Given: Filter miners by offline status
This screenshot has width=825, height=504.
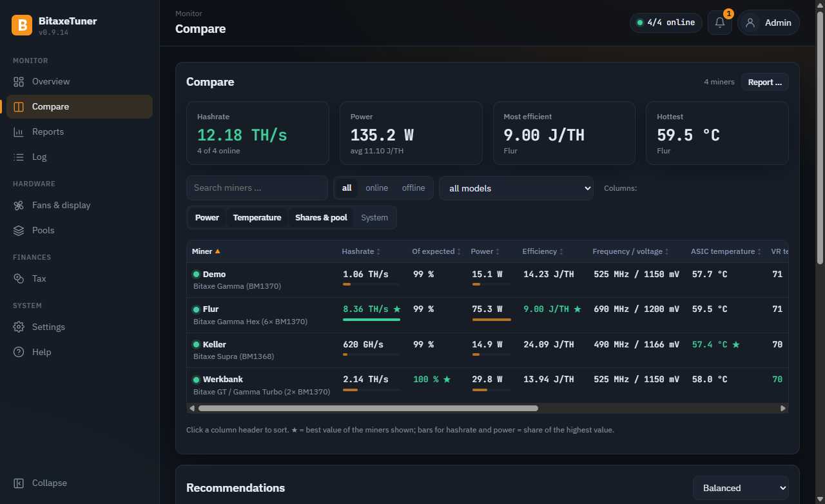Looking at the screenshot, I should (414, 188).
